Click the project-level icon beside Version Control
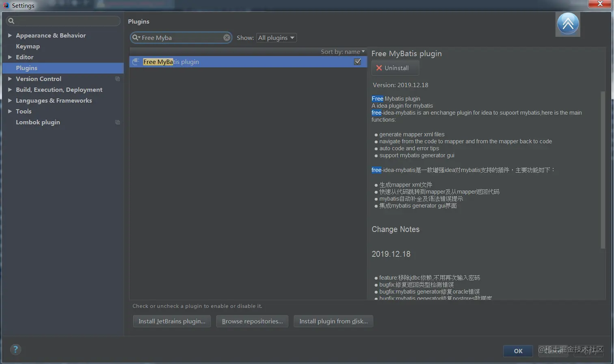The width and height of the screenshot is (614, 364). (117, 79)
